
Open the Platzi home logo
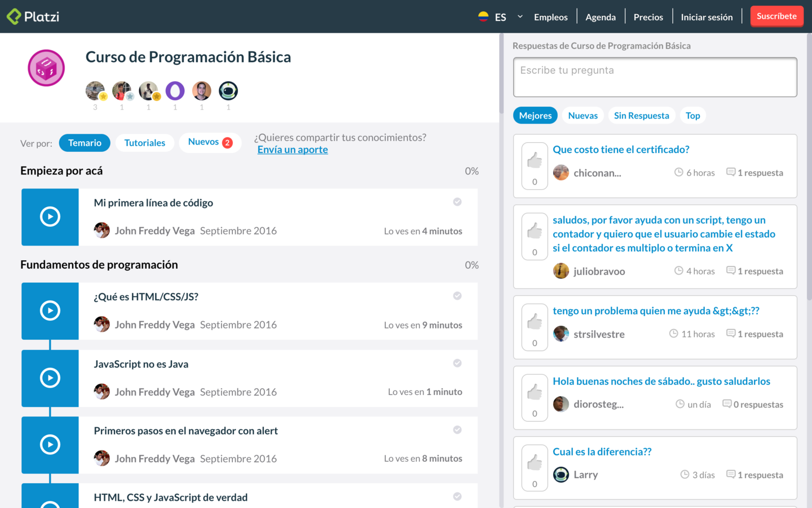point(33,16)
